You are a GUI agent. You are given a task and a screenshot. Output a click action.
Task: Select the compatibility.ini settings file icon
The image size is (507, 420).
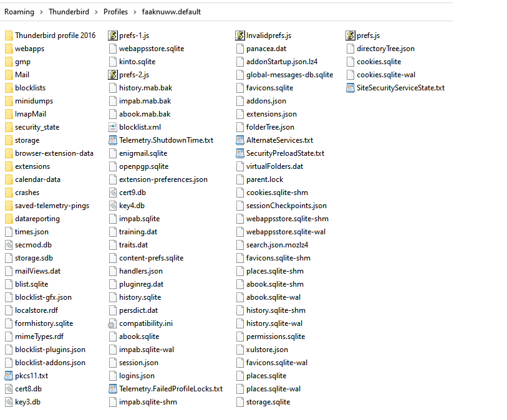[x=112, y=323]
